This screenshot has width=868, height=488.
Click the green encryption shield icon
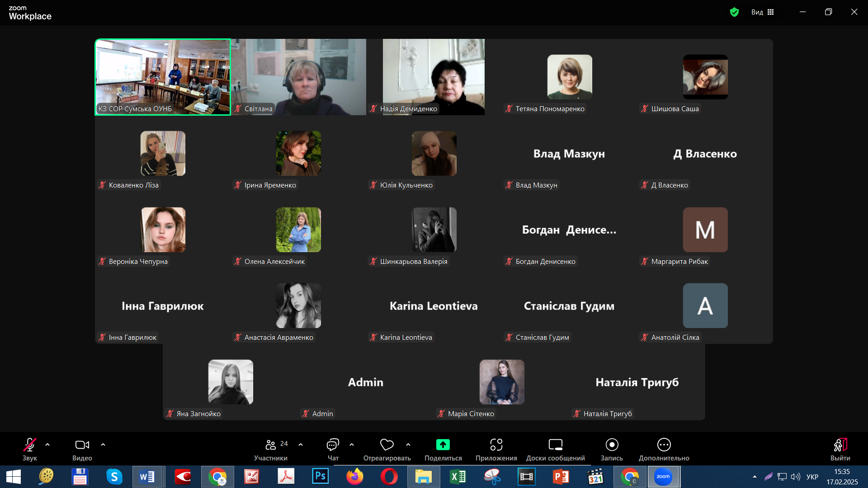[734, 12]
